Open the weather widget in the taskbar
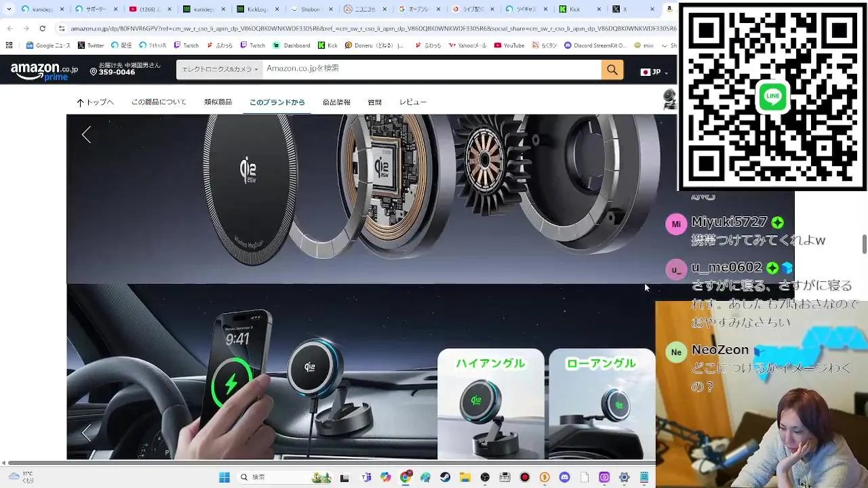The width and height of the screenshot is (868, 488). pyautogui.click(x=22, y=477)
